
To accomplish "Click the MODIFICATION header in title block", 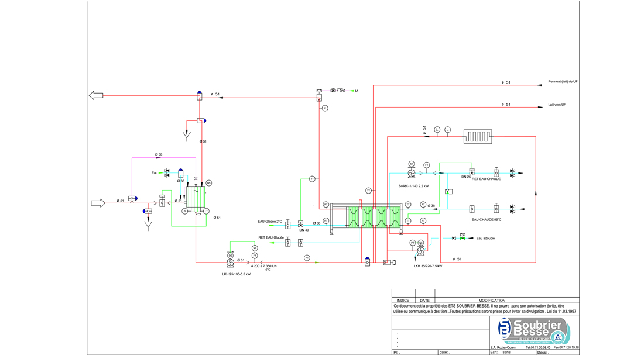I will [492, 301].
